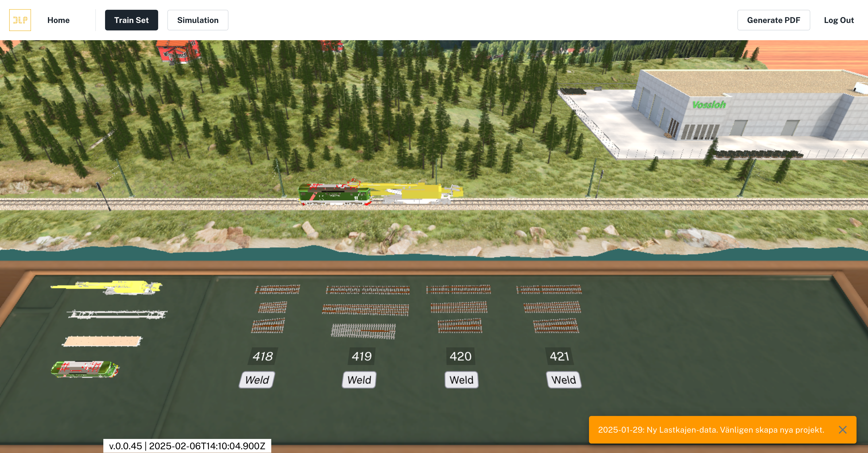
Task: Switch to the Train Set tab
Action: pos(131,20)
